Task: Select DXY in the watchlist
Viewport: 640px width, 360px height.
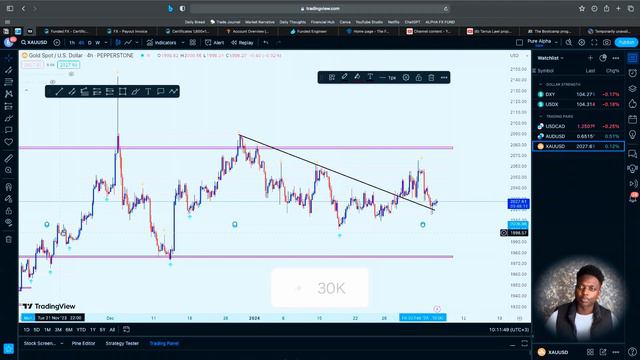Action: 578,94
